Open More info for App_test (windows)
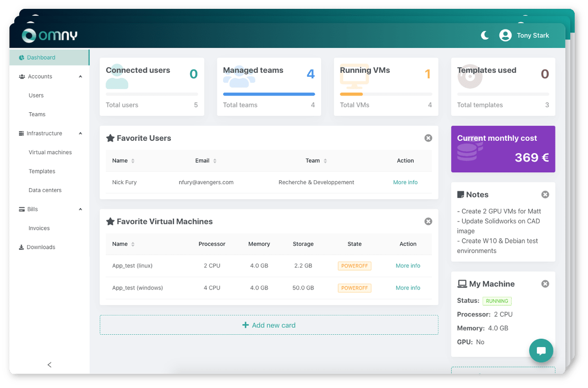 (x=408, y=288)
